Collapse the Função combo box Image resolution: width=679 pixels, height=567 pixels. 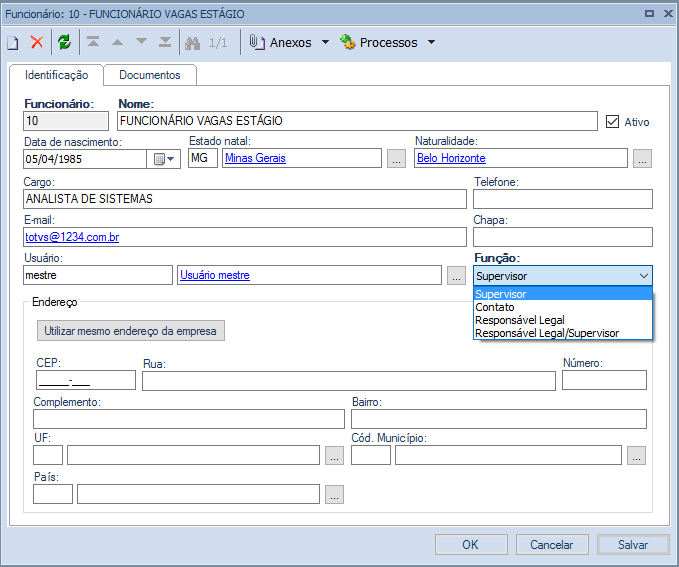643,276
